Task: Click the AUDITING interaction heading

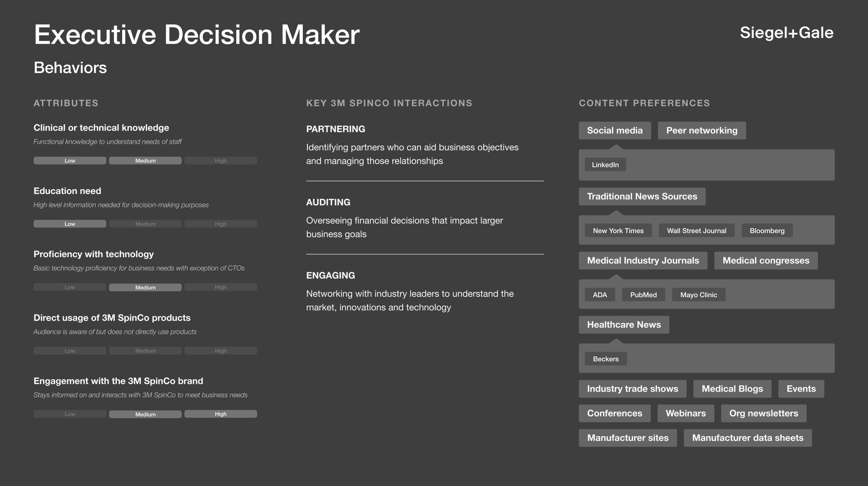Action: point(328,202)
